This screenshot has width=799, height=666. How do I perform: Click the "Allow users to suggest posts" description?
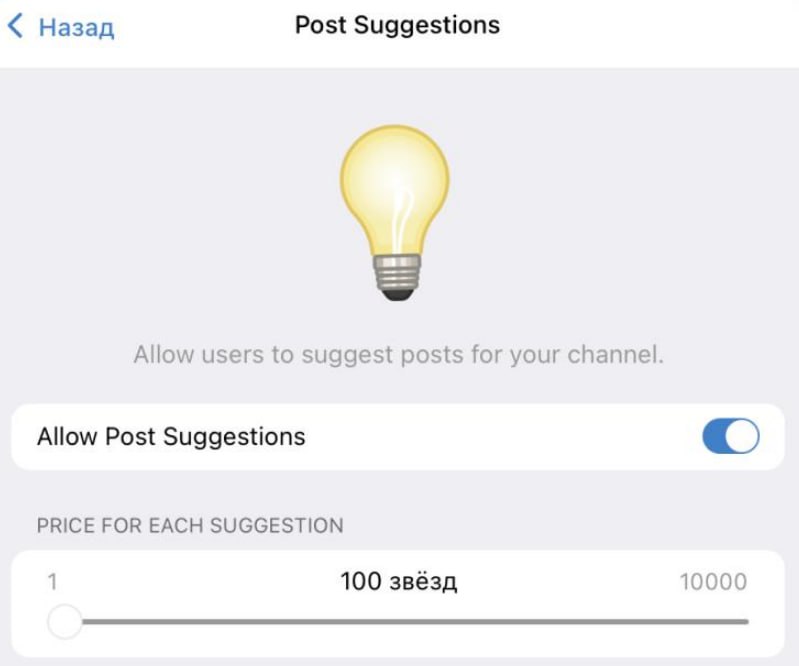(398, 355)
